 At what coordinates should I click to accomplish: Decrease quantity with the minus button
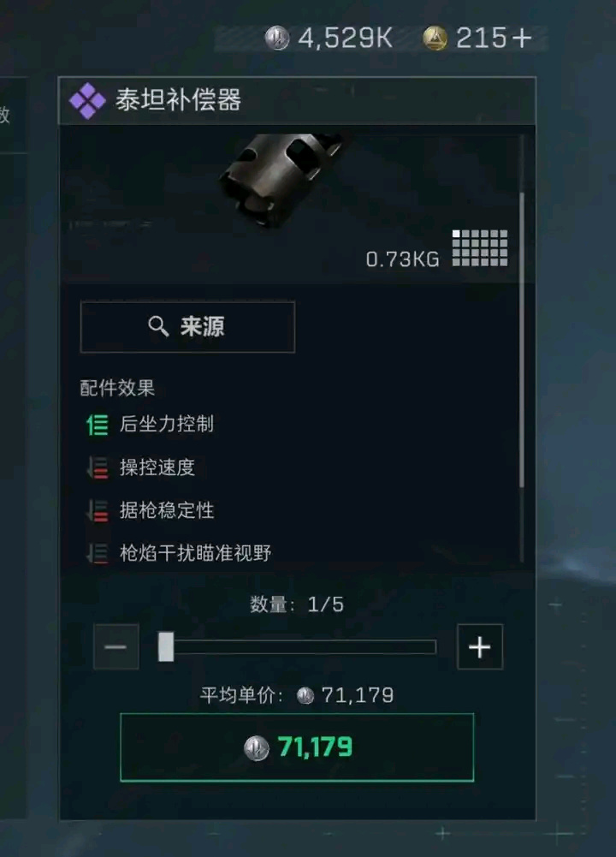pos(115,647)
